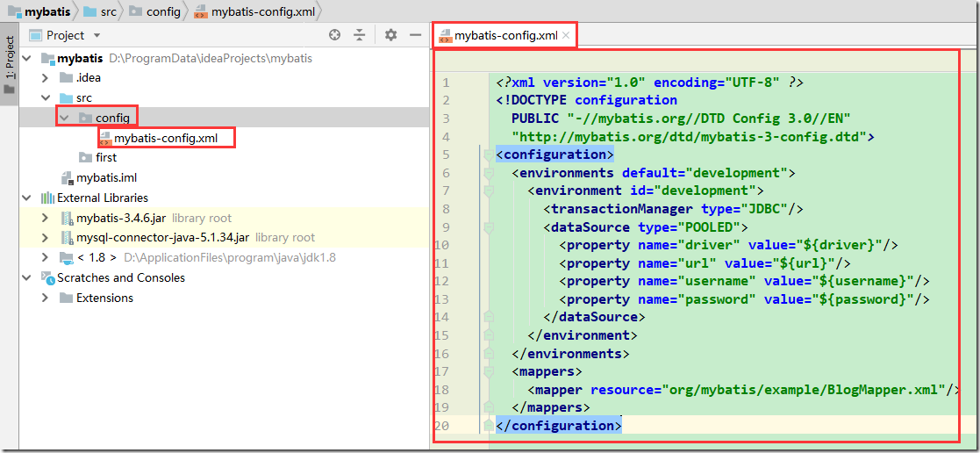Expand the .idea folder

[45, 78]
